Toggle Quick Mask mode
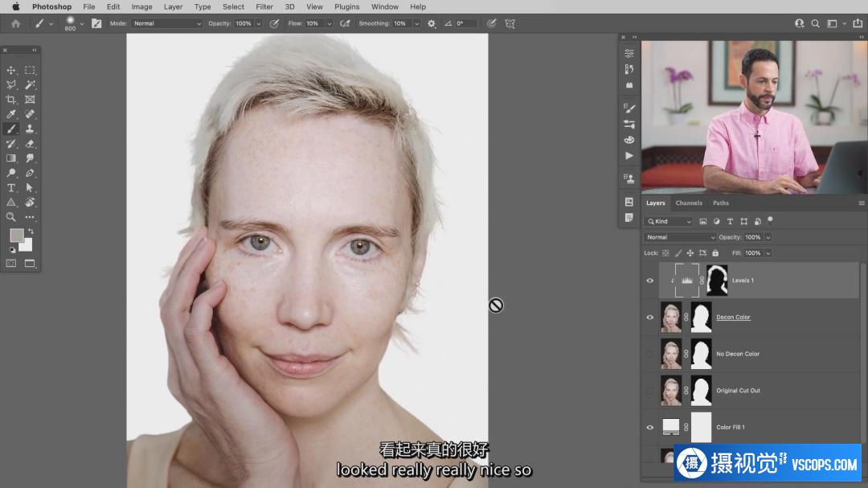Image resolution: width=868 pixels, height=488 pixels. 11,264
